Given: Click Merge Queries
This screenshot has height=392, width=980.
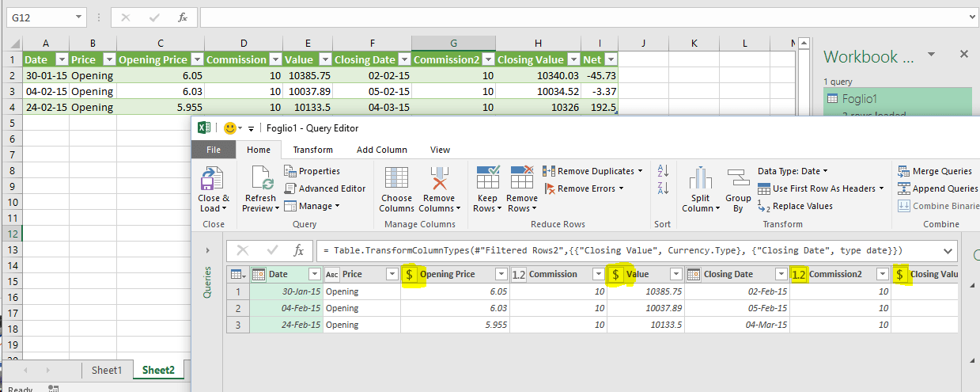Looking at the screenshot, I should pos(935,171).
